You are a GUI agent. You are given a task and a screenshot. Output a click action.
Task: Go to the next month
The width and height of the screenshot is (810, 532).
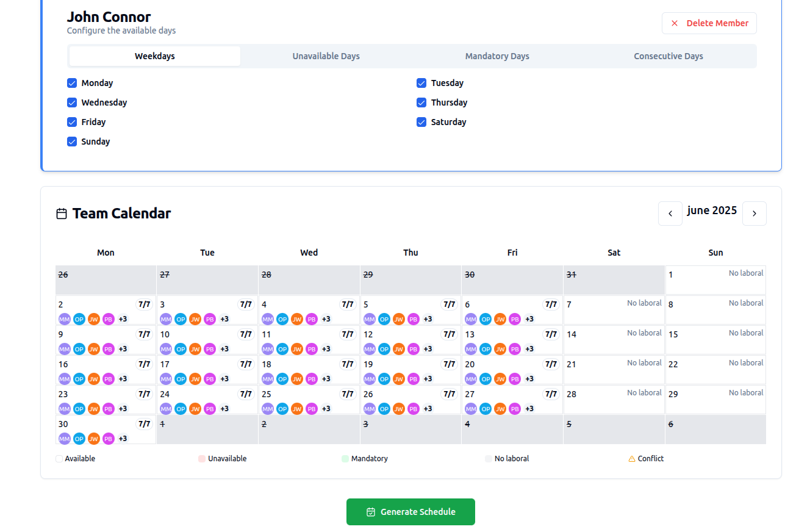[754, 214]
